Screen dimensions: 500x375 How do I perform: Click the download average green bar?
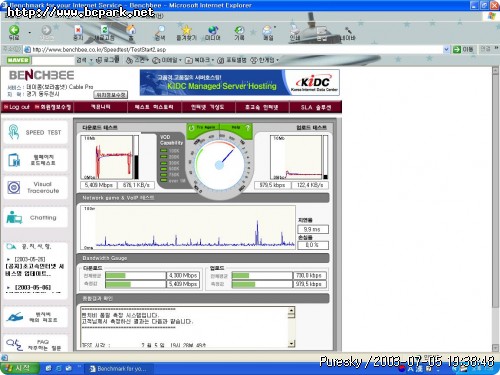coord(115,276)
